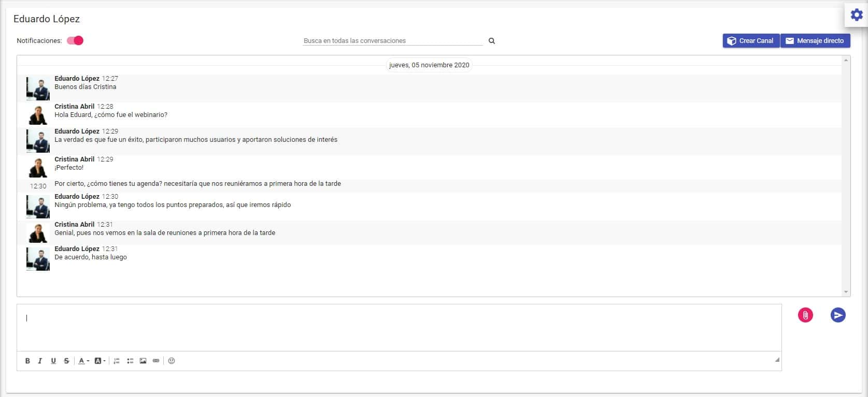The width and height of the screenshot is (868, 397).
Task: Toggle underline formatting in the editor
Action: point(53,361)
